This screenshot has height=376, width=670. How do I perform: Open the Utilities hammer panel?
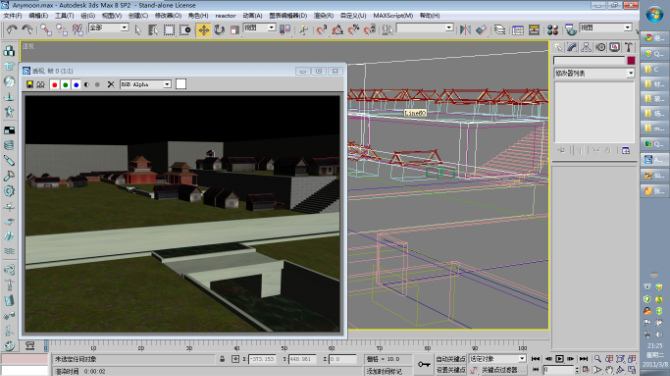[628, 47]
